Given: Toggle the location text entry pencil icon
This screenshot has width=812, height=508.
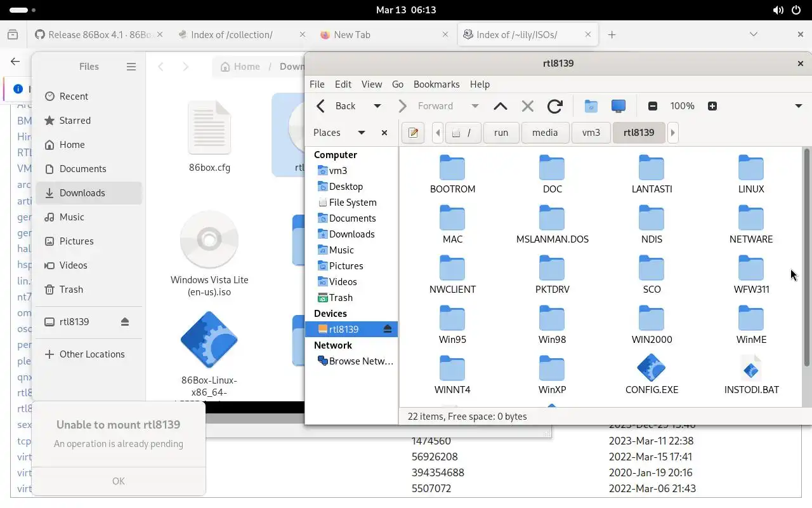Looking at the screenshot, I should click(x=413, y=133).
